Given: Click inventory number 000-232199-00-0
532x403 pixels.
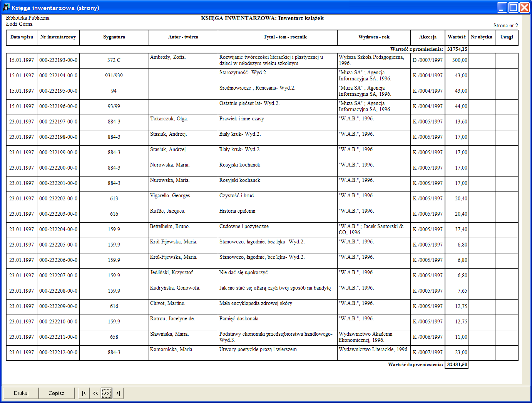Looking at the screenshot, I should click(x=58, y=153).
